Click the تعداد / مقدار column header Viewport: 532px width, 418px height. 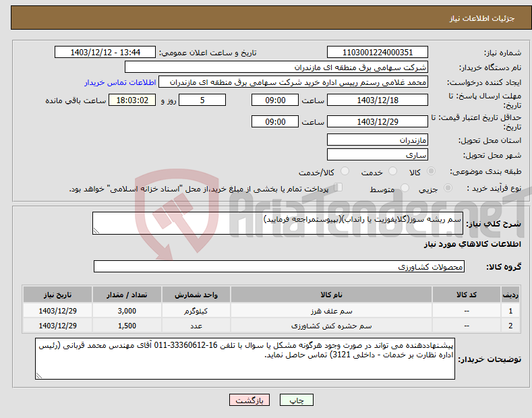tap(127, 295)
